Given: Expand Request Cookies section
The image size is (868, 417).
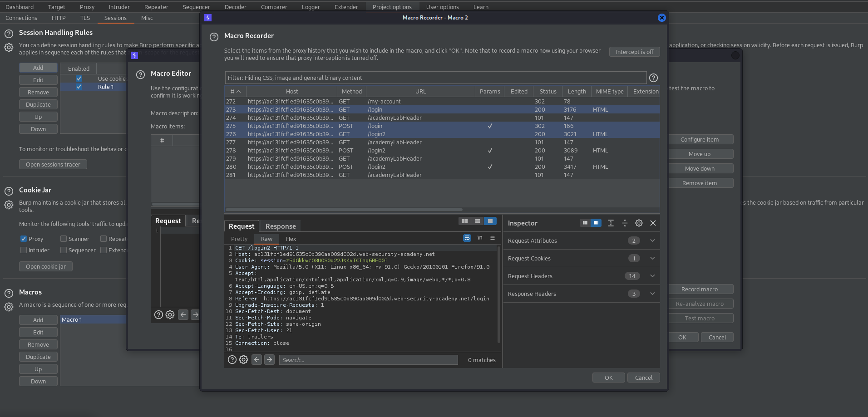Looking at the screenshot, I should pos(652,258).
